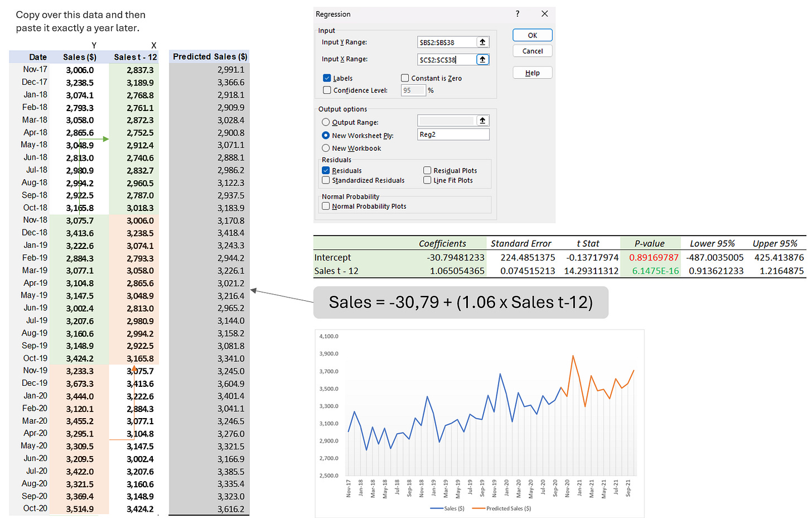This screenshot has width=812, height=518.
Task: Click the Lower 95% column header
Action: coord(712,243)
